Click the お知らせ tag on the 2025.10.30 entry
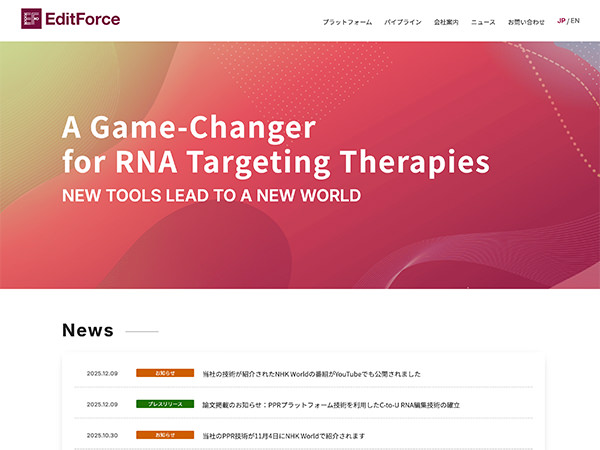The height and width of the screenshot is (450, 600). click(x=164, y=435)
